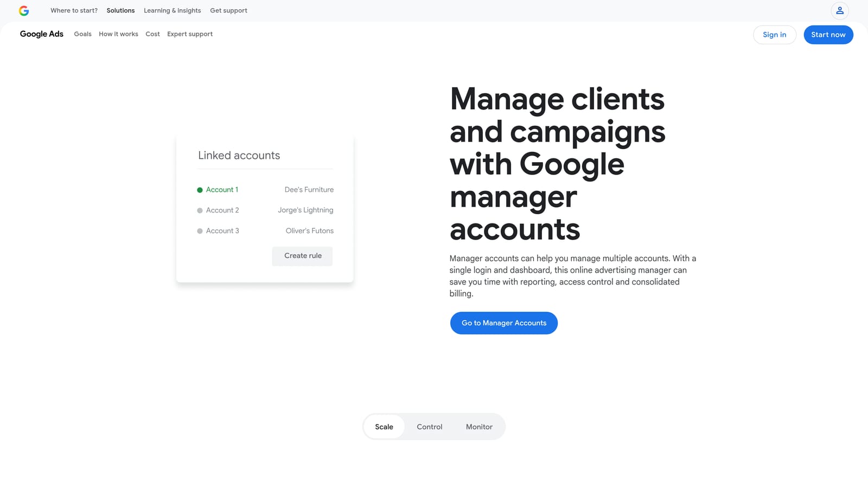Select Account 2 in linked accounts
This screenshot has width=868, height=488.
tap(222, 210)
